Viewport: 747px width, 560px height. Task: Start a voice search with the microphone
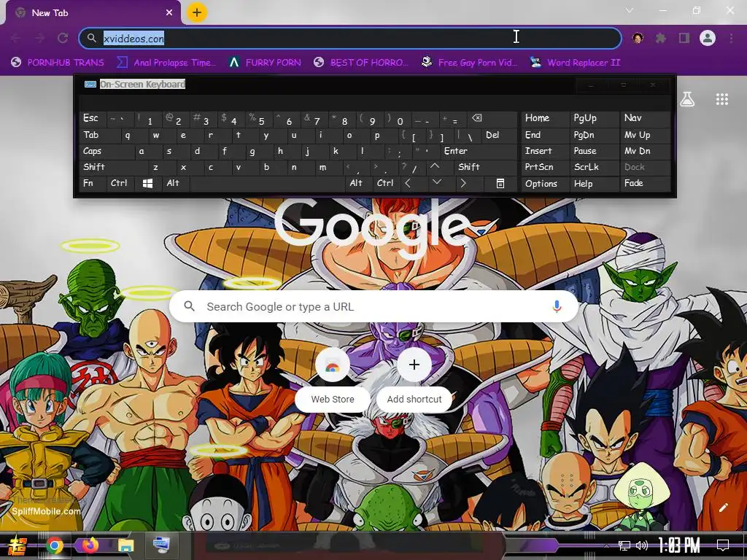557,306
